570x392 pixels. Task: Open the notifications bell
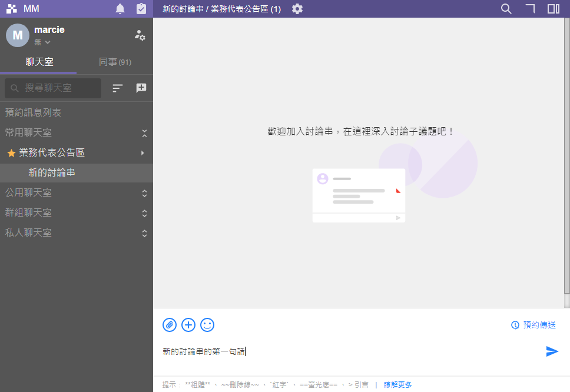[x=120, y=9]
